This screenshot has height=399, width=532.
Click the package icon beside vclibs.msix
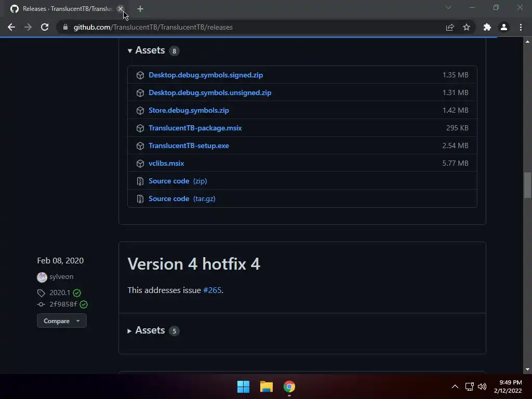pyautogui.click(x=140, y=164)
